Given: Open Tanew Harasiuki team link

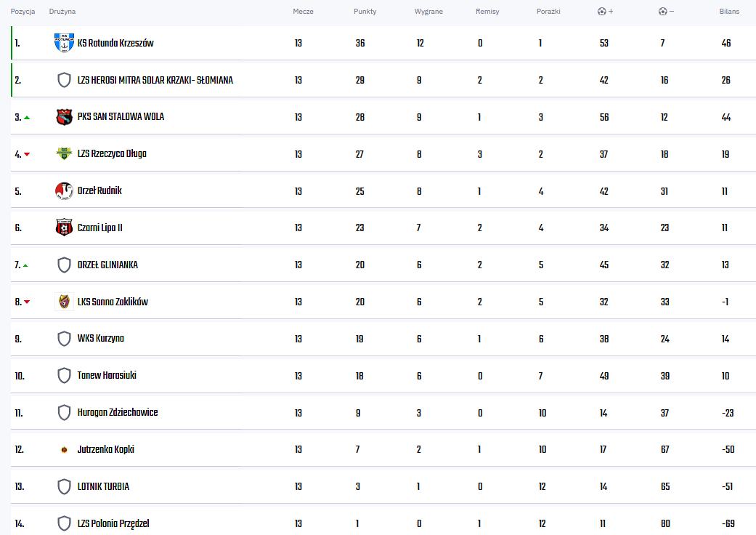Looking at the screenshot, I should tap(107, 376).
